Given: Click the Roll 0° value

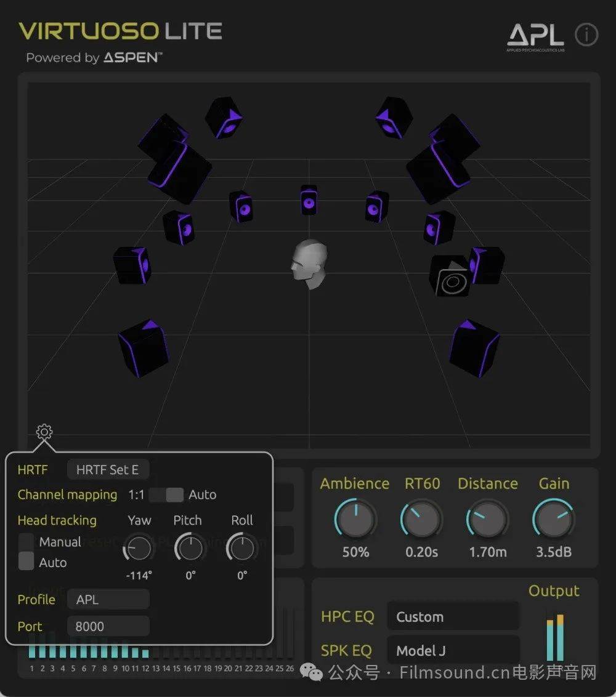Looking at the screenshot, I should (242, 576).
